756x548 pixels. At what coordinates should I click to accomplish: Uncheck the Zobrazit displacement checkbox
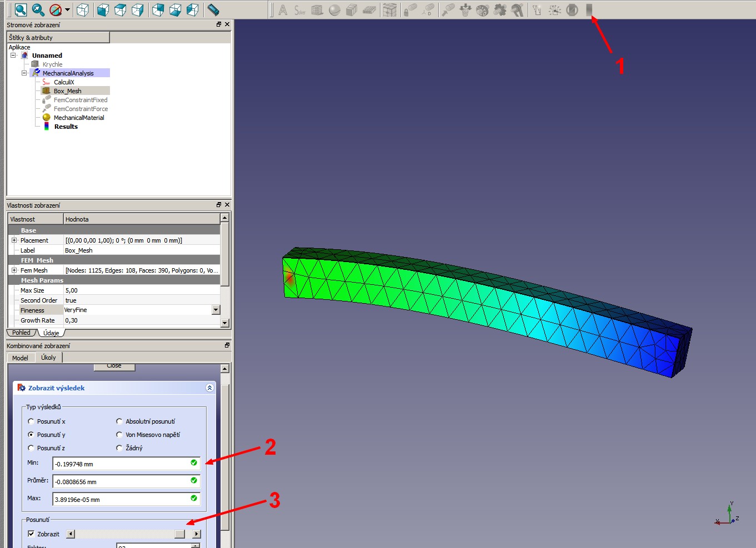click(x=31, y=534)
